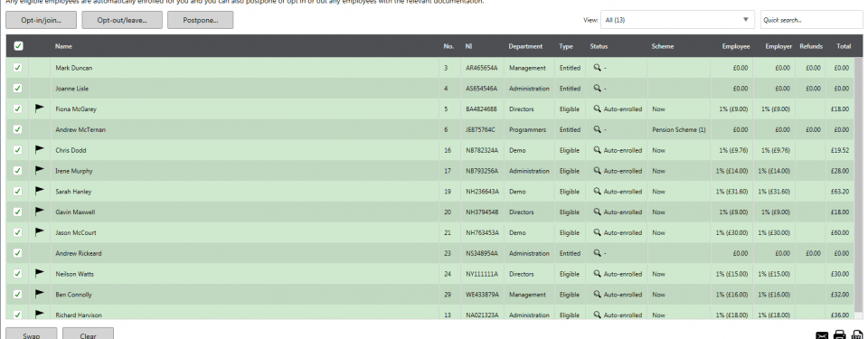Image resolution: width=868 pixels, height=339 pixels.
Task: Click the email envelope icon
Action: tap(823, 335)
